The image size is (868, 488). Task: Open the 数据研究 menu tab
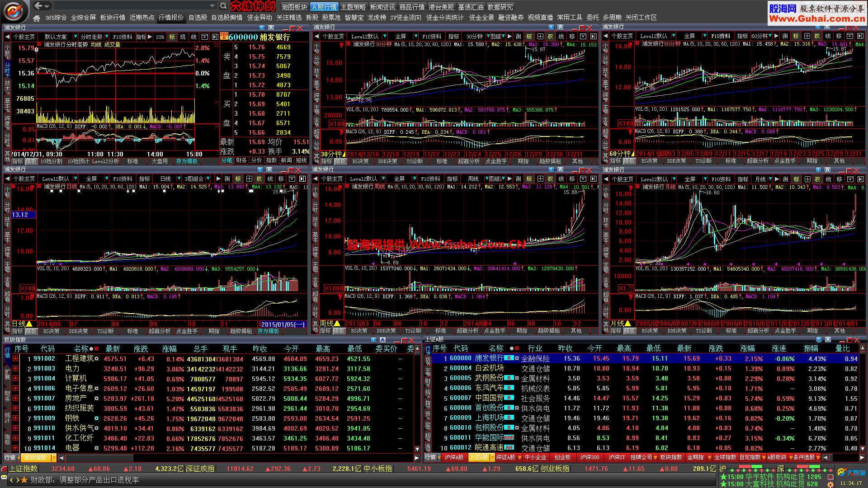(x=500, y=7)
